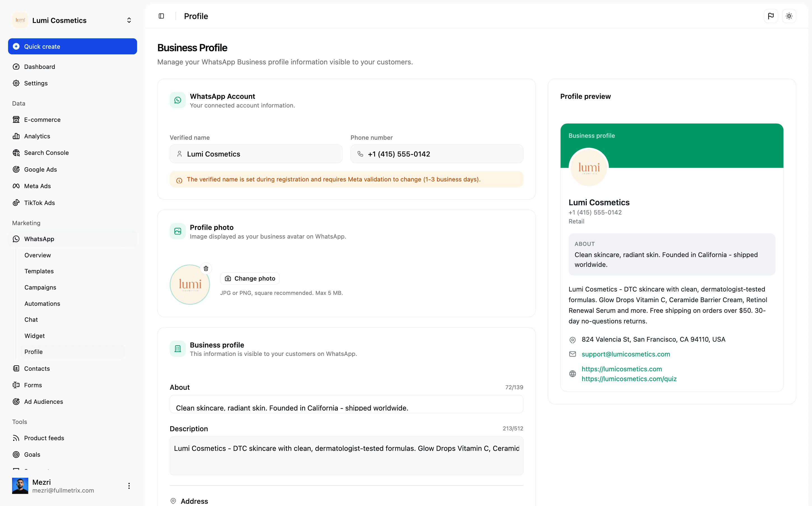This screenshot has height=506, width=812.
Task: Click into the About text field
Action: tap(346, 404)
